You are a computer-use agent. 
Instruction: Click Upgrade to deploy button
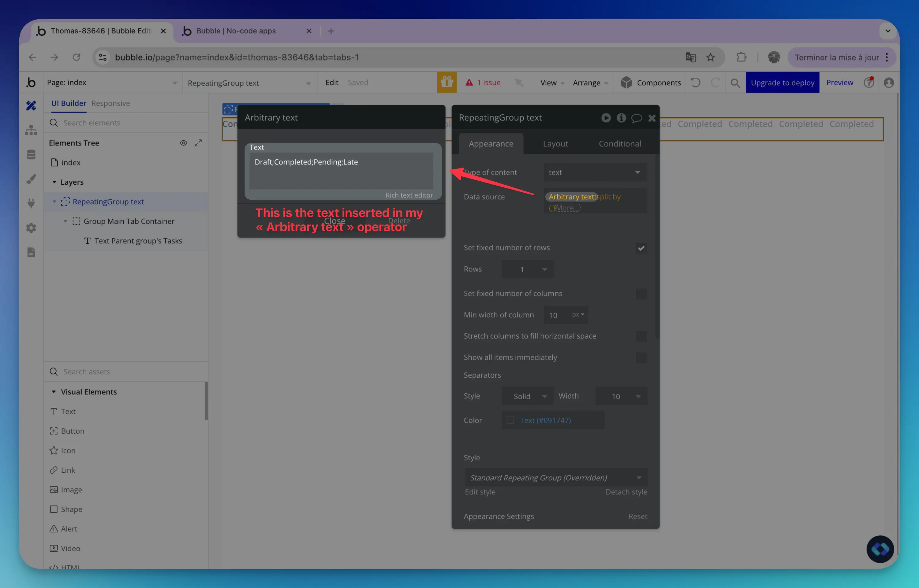click(782, 83)
